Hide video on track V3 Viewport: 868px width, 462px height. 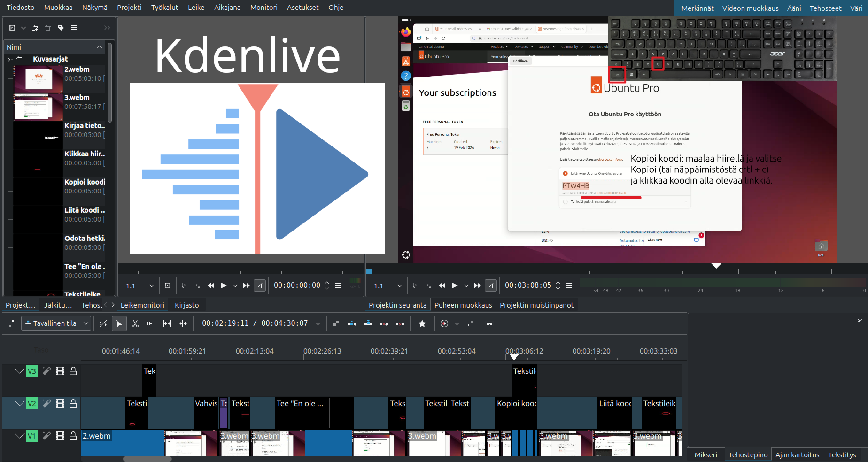tap(60, 371)
